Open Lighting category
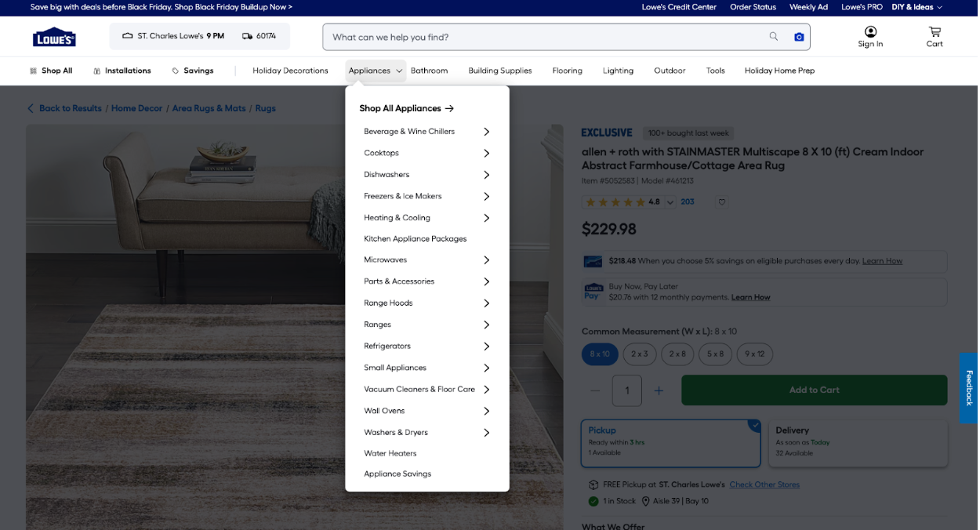980x530 pixels. pos(618,71)
